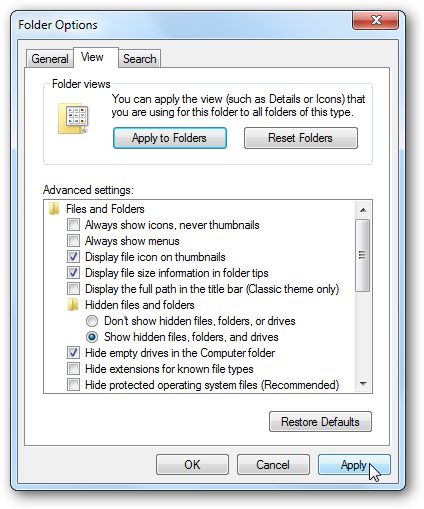Click the Restore Defaults button
The height and width of the screenshot is (509, 424).
point(320,422)
